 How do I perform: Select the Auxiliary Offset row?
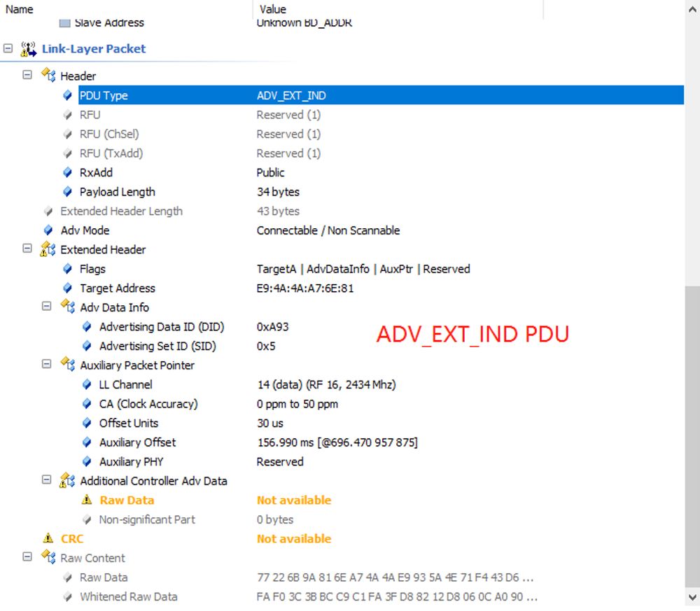[137, 442]
